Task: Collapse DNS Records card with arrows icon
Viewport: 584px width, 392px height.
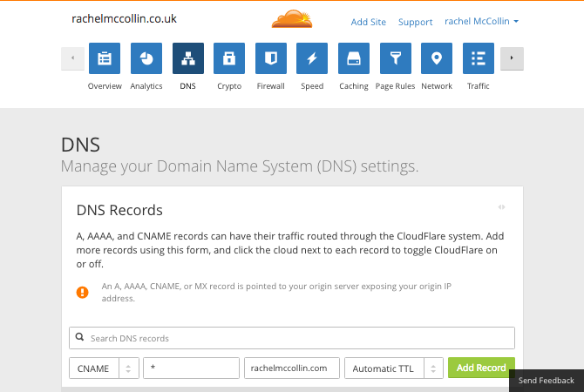Action: tap(502, 207)
